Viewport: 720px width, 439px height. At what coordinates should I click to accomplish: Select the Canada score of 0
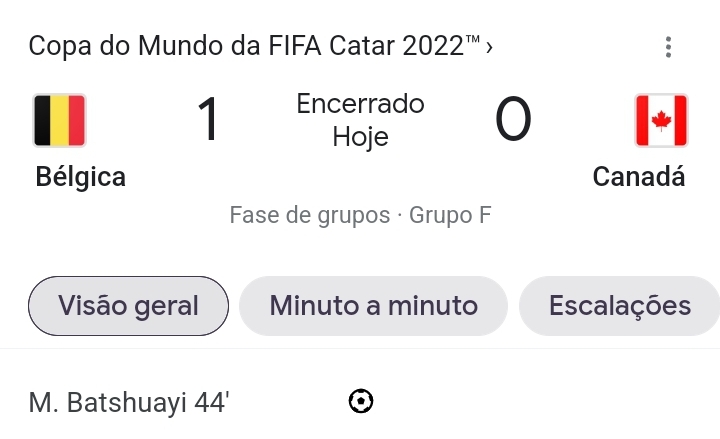click(513, 119)
